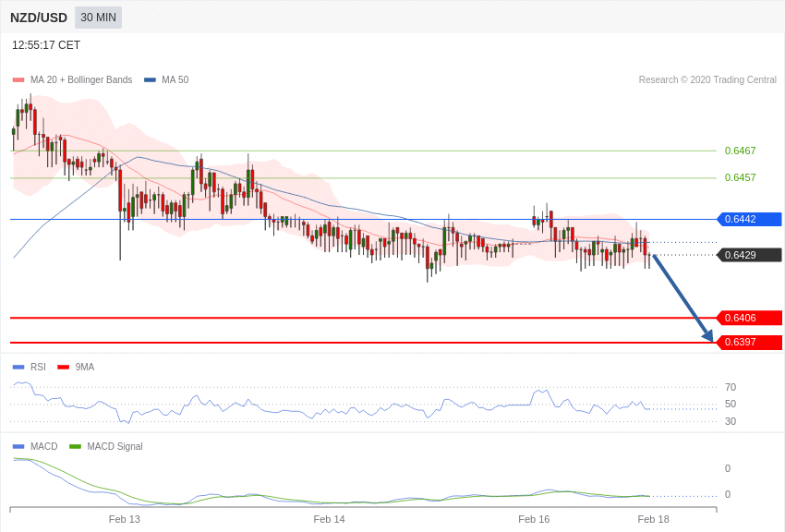
Task: Click the red 0.6397 support price tag
Action: tap(750, 343)
